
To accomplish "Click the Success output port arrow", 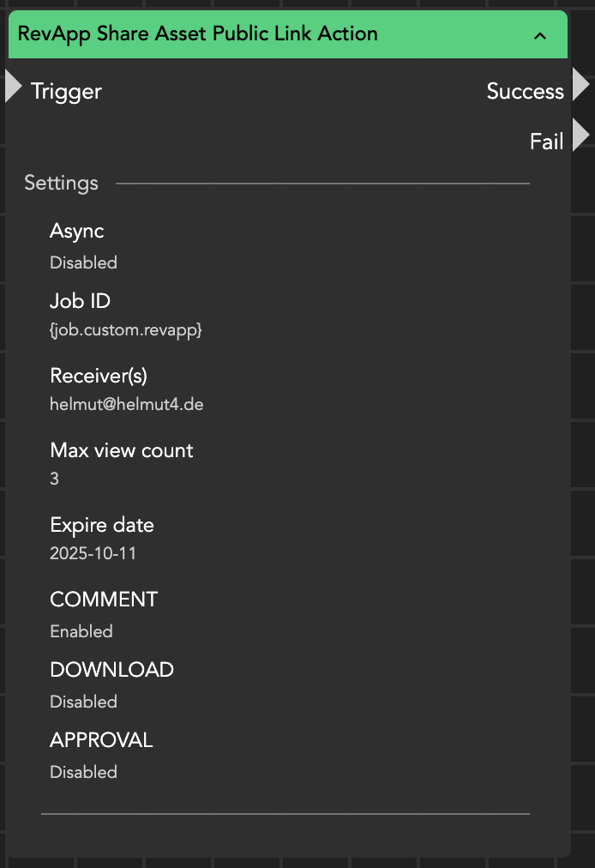I will point(580,86).
